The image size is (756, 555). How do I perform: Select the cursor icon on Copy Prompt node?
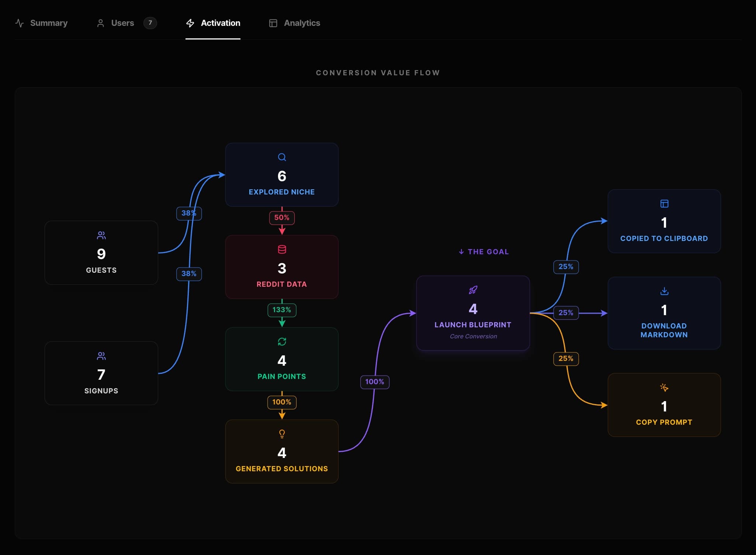664,387
